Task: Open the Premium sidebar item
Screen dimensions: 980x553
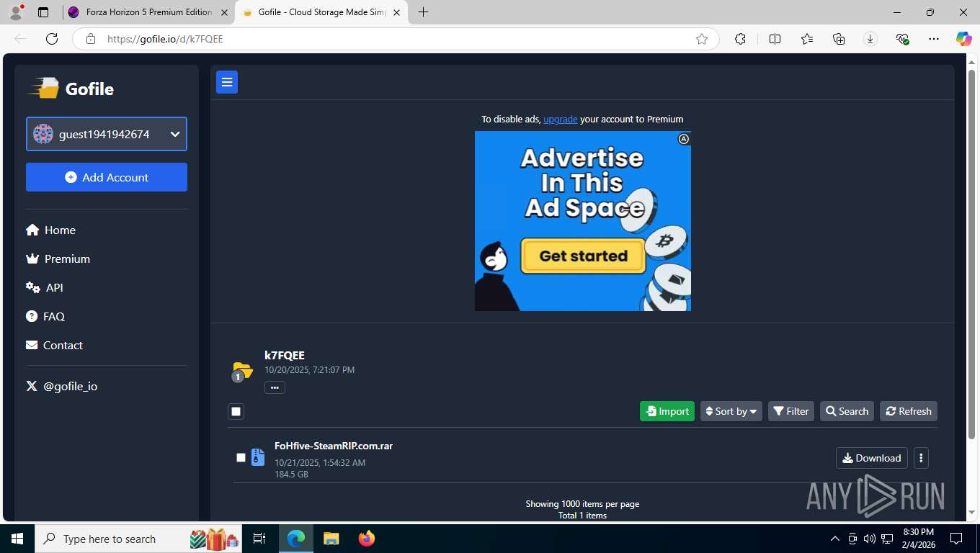Action: click(x=58, y=258)
